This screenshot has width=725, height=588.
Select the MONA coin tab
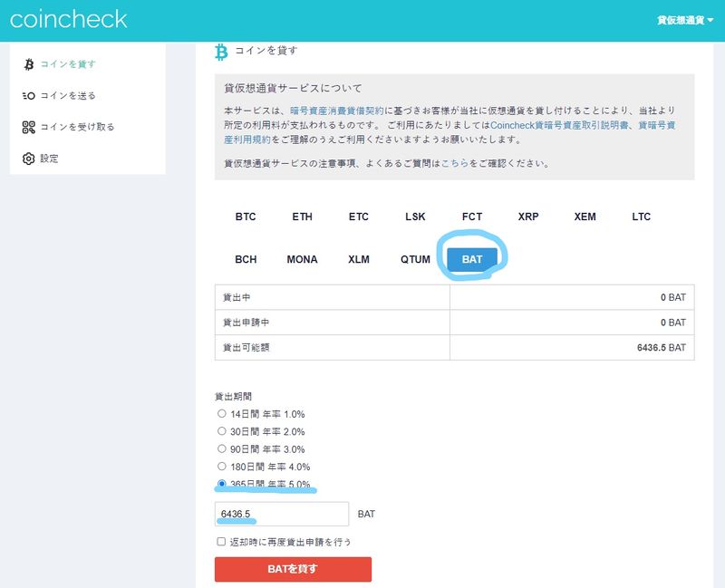tap(302, 259)
